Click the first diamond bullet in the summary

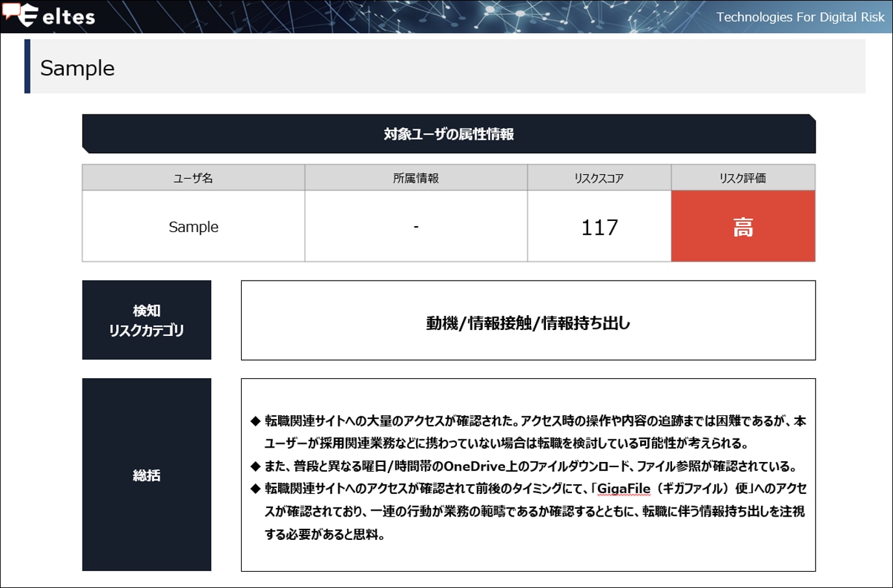tap(255, 421)
